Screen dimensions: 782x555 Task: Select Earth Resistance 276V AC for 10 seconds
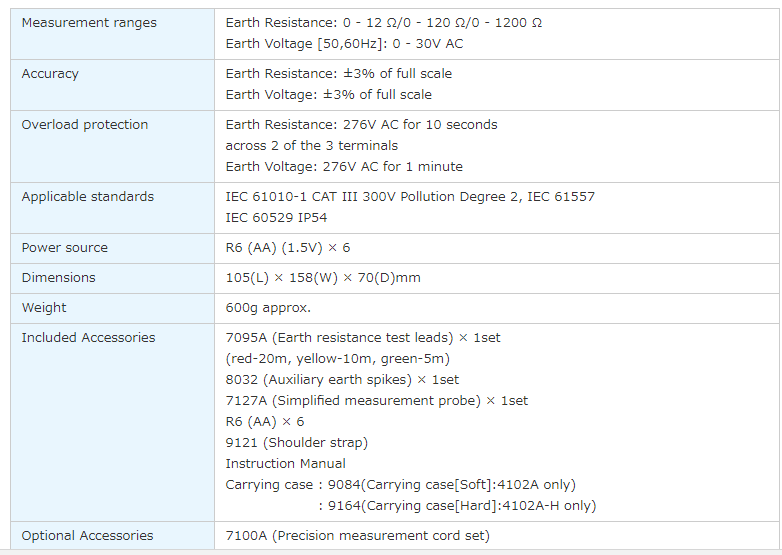pyautogui.click(x=361, y=125)
